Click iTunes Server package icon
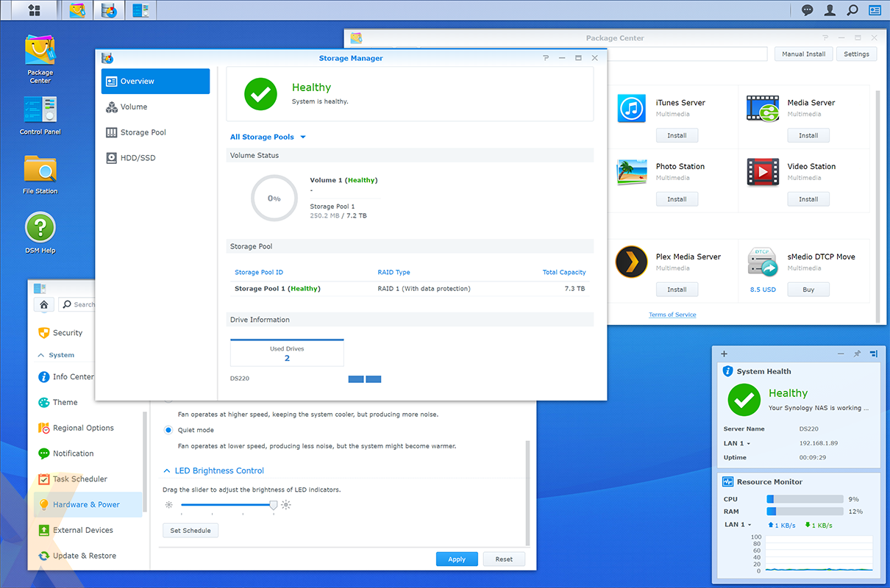The width and height of the screenshot is (890, 588). [x=632, y=109]
